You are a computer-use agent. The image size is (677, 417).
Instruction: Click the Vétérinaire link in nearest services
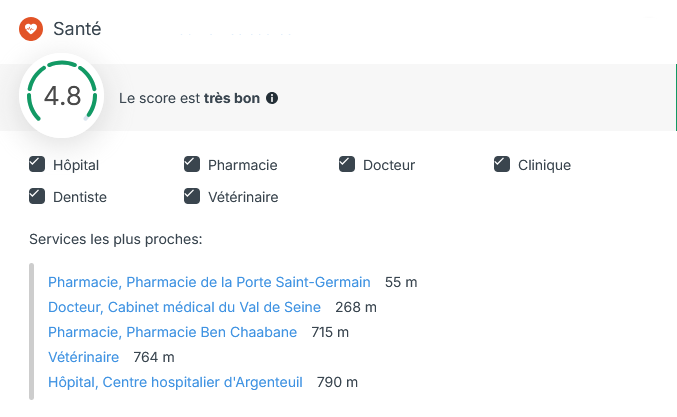click(83, 357)
